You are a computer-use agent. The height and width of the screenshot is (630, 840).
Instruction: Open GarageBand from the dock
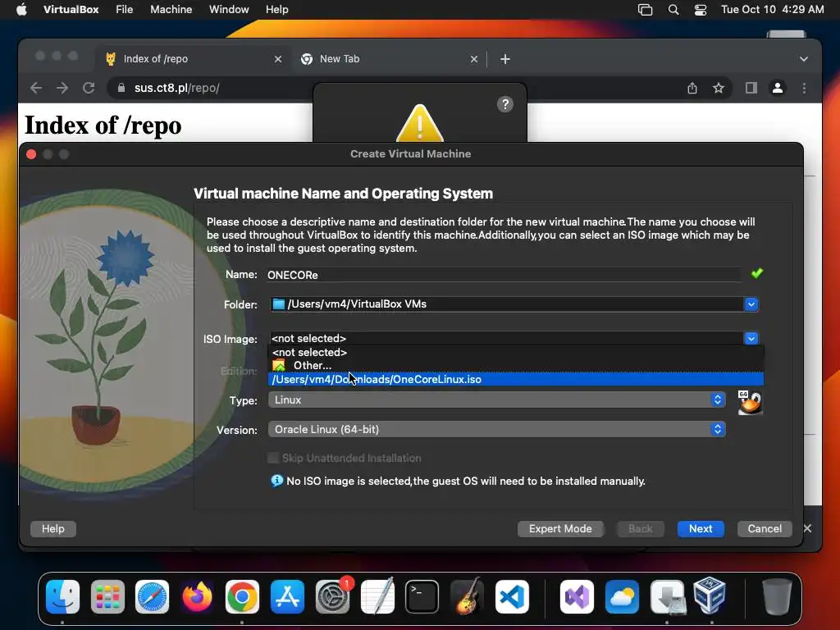tap(467, 596)
